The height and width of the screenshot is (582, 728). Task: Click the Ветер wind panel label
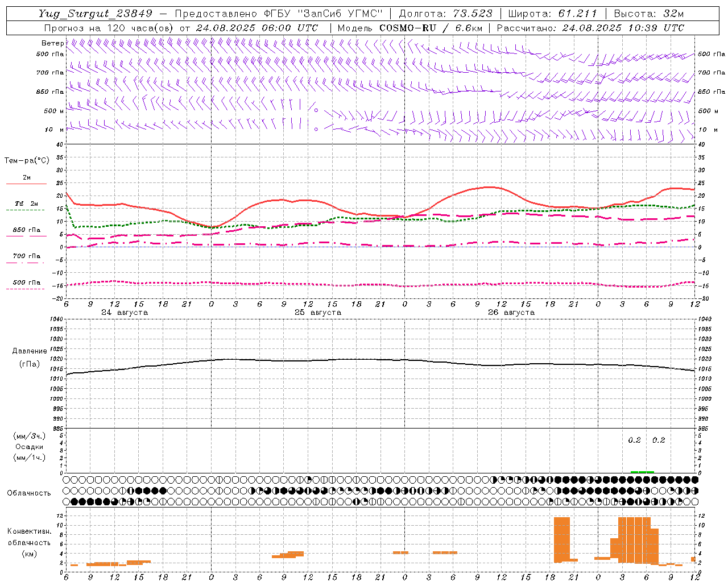[52, 43]
